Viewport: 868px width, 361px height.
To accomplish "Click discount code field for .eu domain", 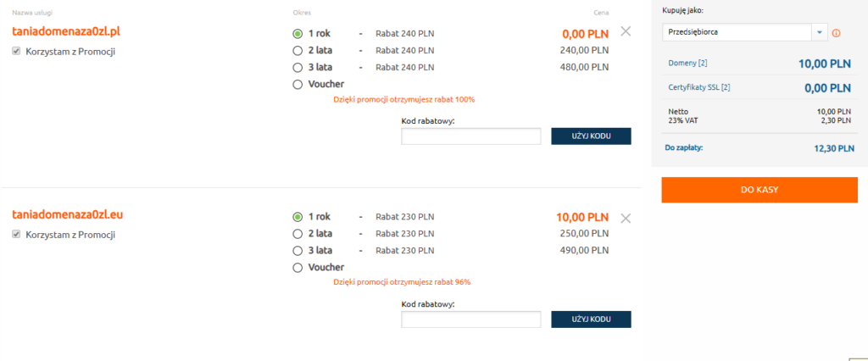I will (x=470, y=319).
